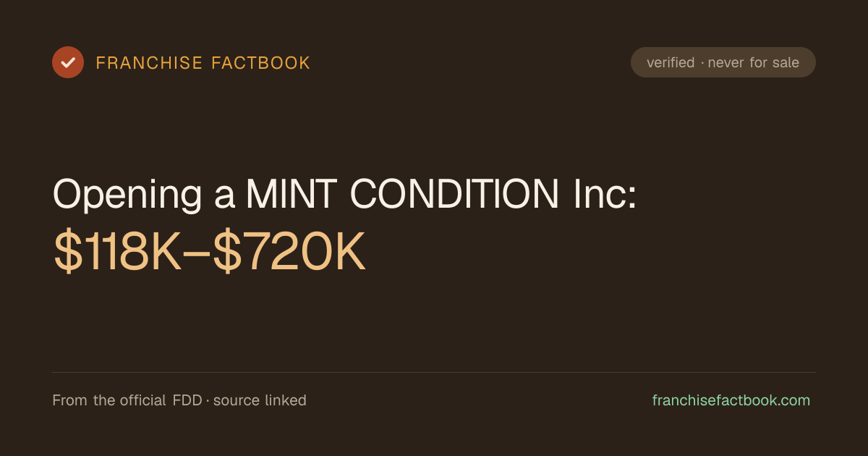Select the word 'verified' in the badge
Screen dimensions: 868x456
671,63
